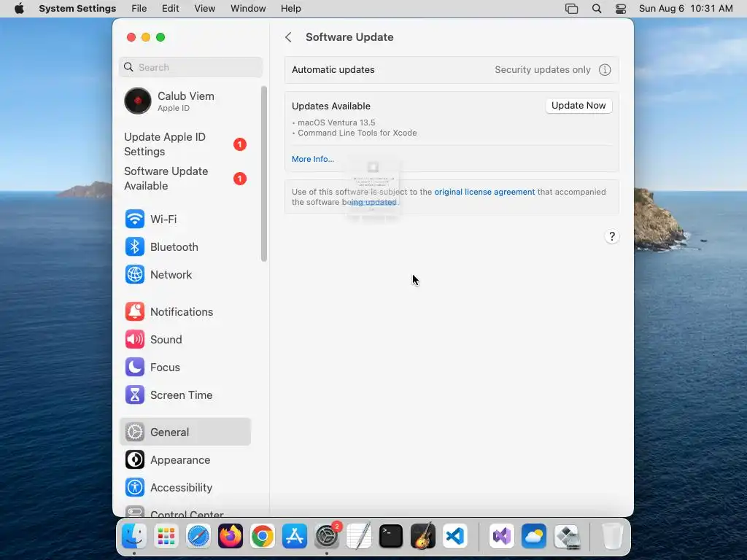Open Boot Camp Assistant from Dock

coord(567,536)
